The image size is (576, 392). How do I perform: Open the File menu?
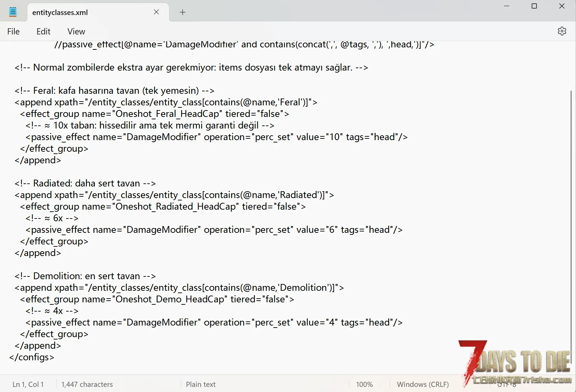[13, 31]
